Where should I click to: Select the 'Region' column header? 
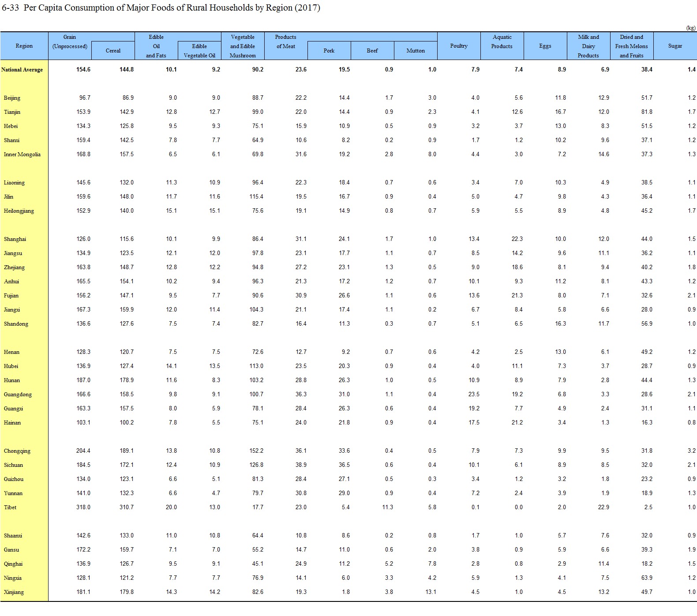tap(24, 46)
